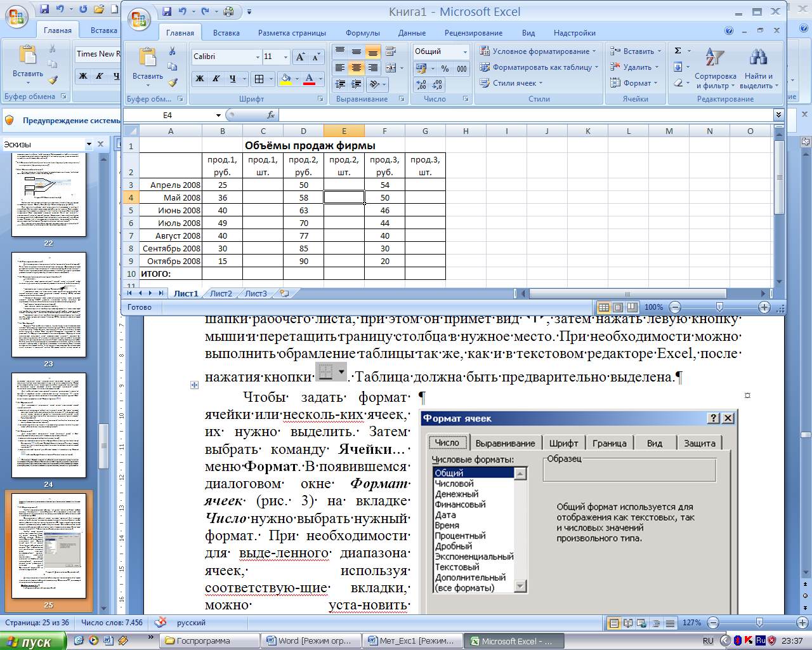Switch to Лист3 sheet tab
Image resolution: width=812 pixels, height=650 pixels.
[x=256, y=294]
